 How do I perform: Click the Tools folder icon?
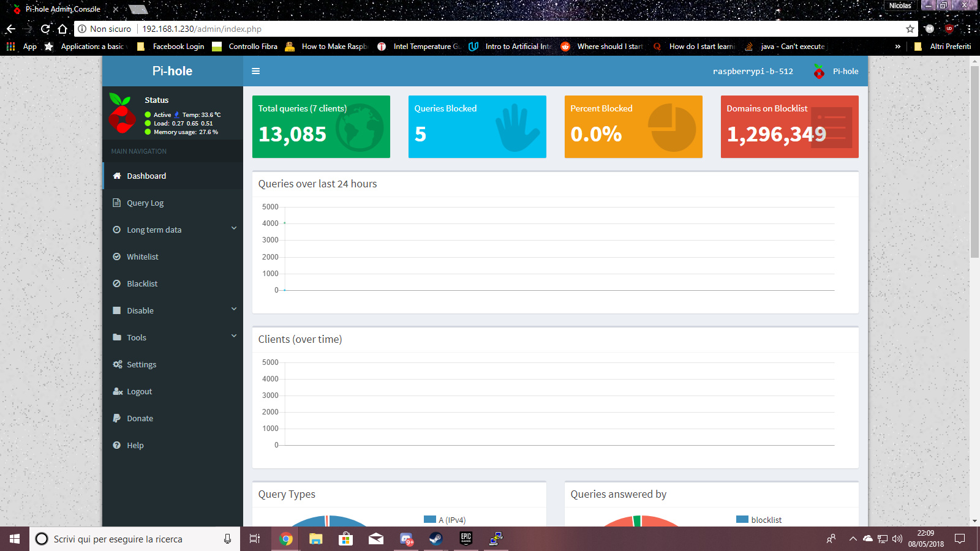(117, 337)
